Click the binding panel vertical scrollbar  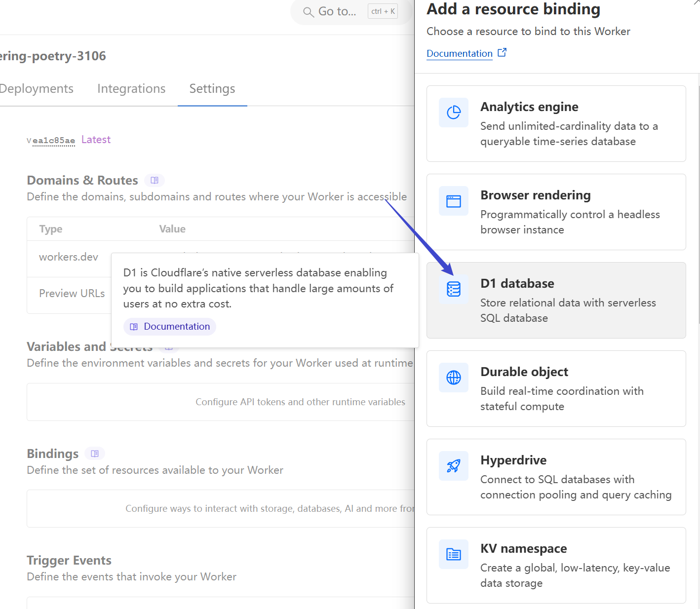[x=698, y=205]
